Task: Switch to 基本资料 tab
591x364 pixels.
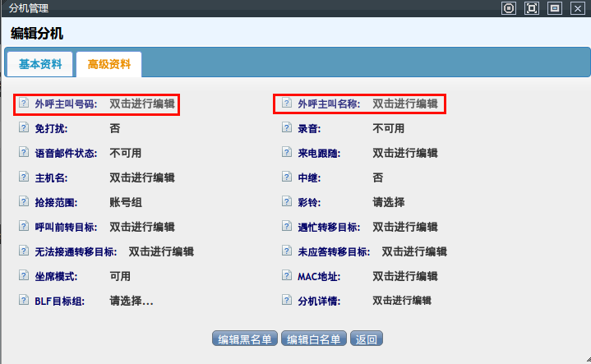Action: [x=40, y=63]
